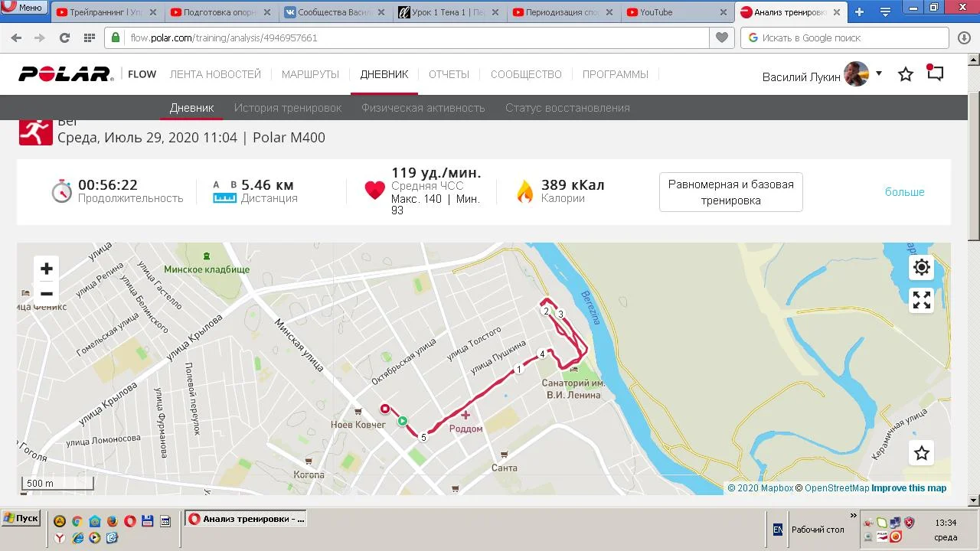This screenshot has width=980, height=551.
Task: Click the star icon on the map
Action: pos(922,453)
